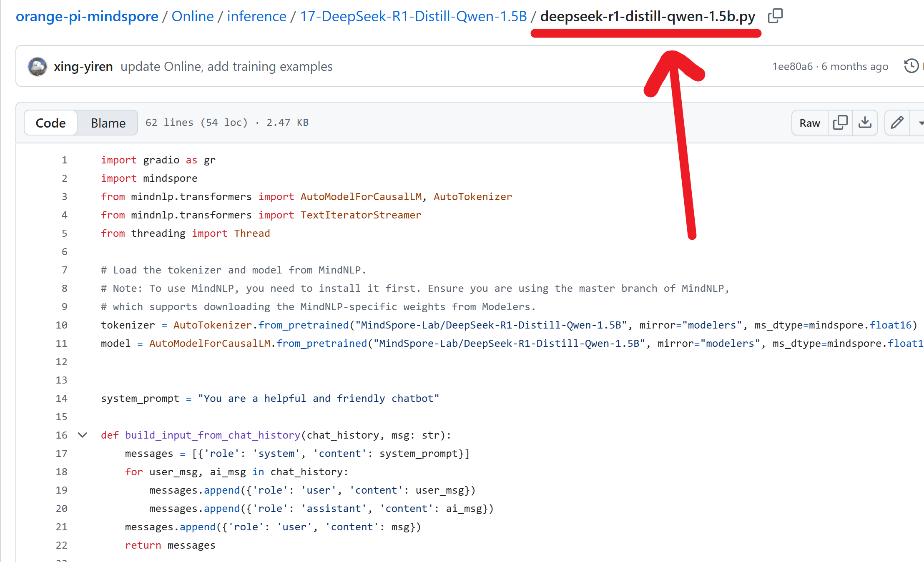The height and width of the screenshot is (562, 924).
Task: Click system_prompt variable on line 14
Action: (140, 399)
